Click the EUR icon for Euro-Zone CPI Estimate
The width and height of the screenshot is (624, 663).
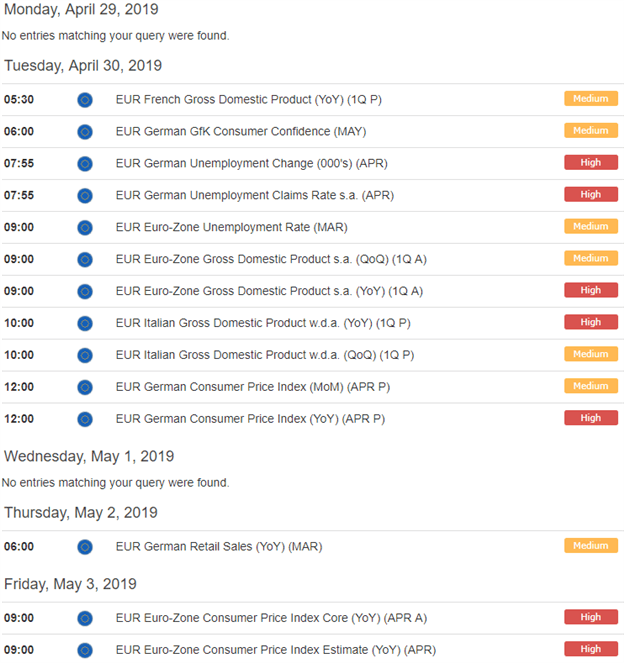[x=85, y=650]
